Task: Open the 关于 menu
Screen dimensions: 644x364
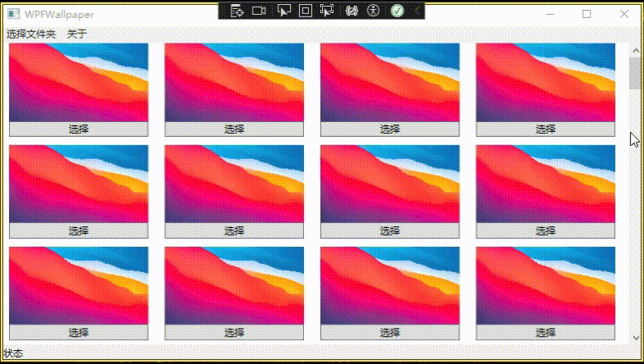Action: pyautogui.click(x=77, y=34)
